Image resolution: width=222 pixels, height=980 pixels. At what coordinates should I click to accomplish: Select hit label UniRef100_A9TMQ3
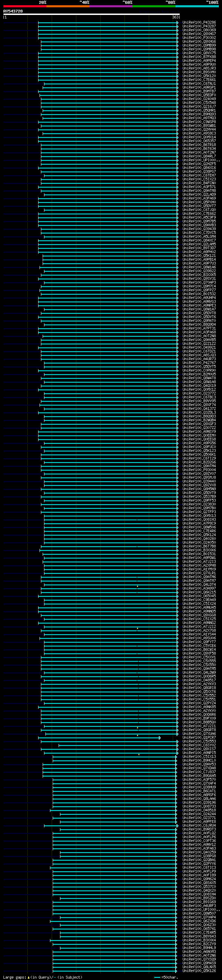click(199, 118)
